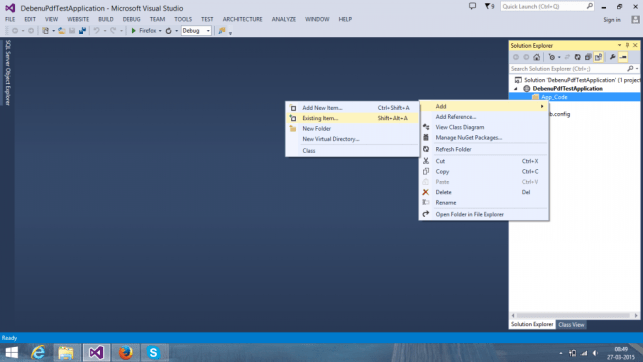The image size is (643, 362).
Task: Click the notifications flag icon
Action: pyautogui.click(x=489, y=6)
